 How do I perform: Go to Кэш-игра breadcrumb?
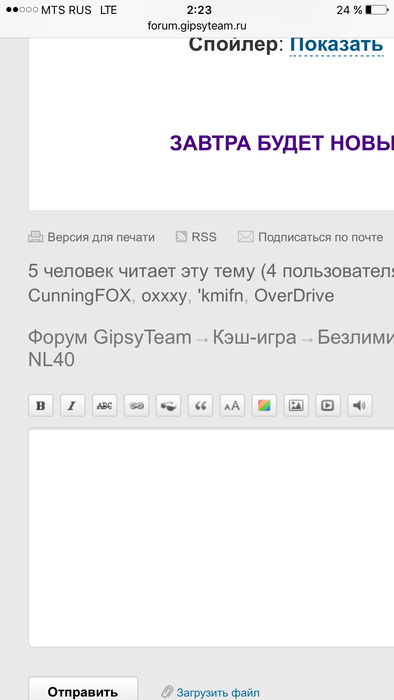pyautogui.click(x=254, y=338)
